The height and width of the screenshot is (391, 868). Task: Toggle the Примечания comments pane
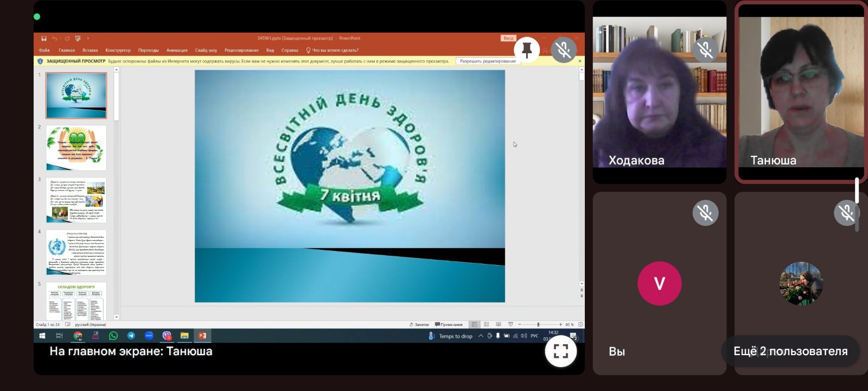click(x=449, y=324)
